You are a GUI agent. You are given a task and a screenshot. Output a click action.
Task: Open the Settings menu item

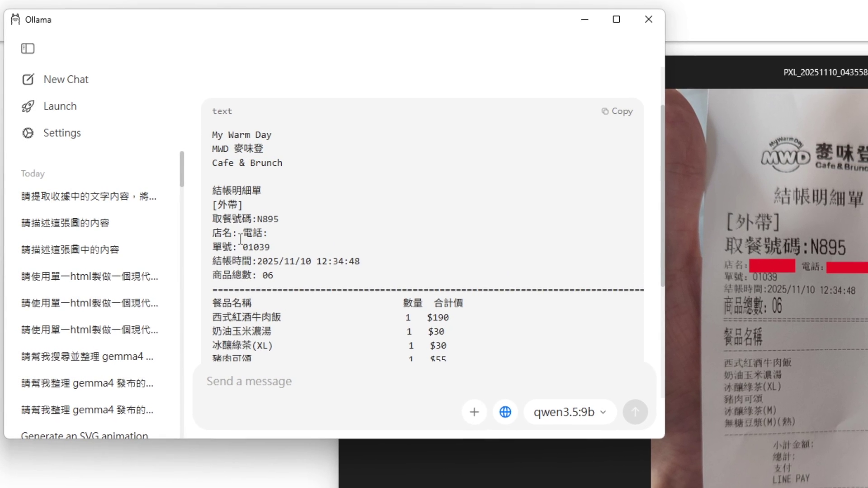tap(62, 133)
